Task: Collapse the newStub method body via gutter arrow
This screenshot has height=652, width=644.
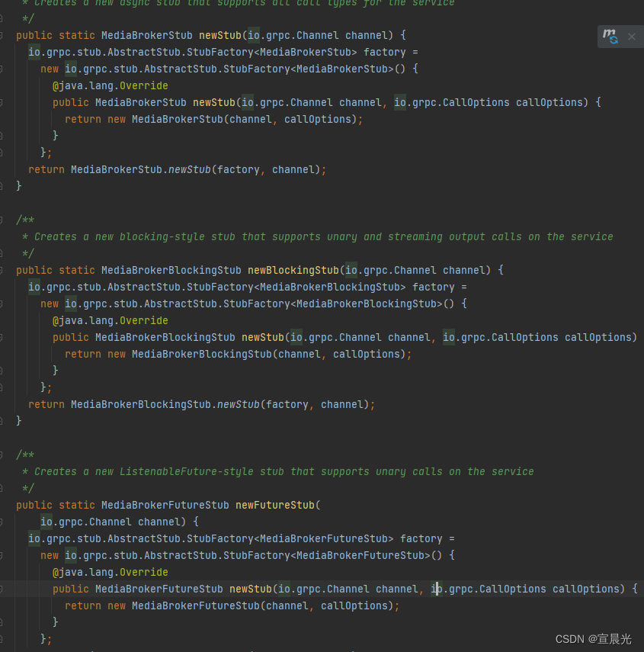Action: [x=5, y=35]
